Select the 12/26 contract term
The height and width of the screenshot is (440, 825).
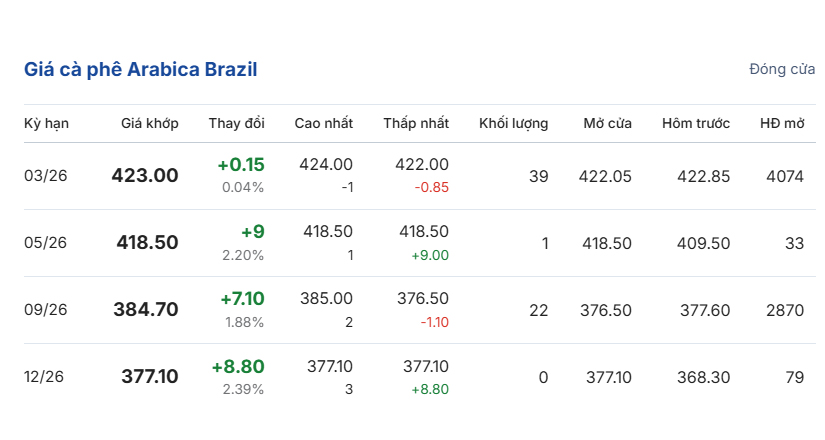coord(46,377)
